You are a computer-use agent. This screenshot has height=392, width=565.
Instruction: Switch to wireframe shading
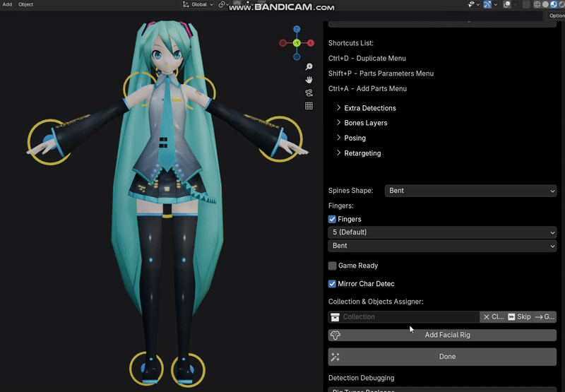537,4
